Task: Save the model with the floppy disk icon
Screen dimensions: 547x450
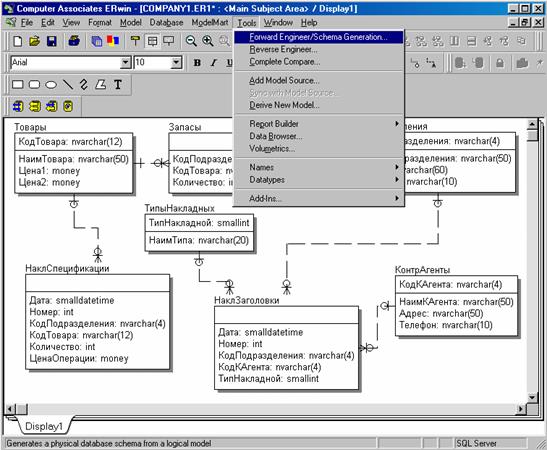Action: (x=52, y=41)
